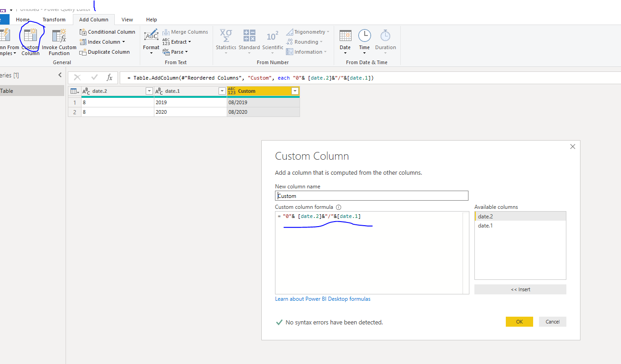The width and height of the screenshot is (621, 364).
Task: Open the date.2 column filter dropdown
Action: point(149,91)
